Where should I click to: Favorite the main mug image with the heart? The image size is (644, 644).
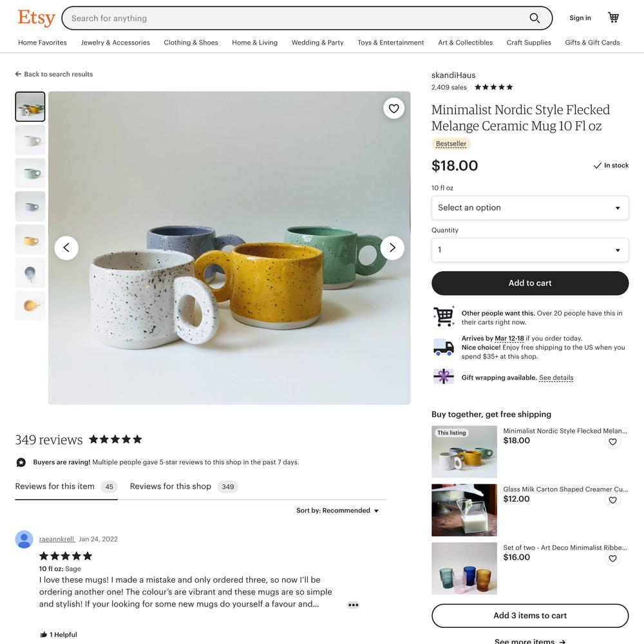tap(394, 108)
